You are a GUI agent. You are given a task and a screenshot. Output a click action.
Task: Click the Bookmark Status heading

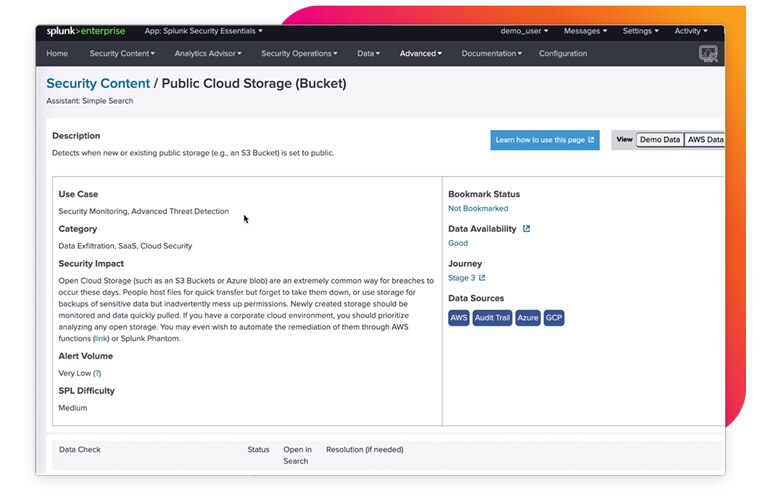484,194
